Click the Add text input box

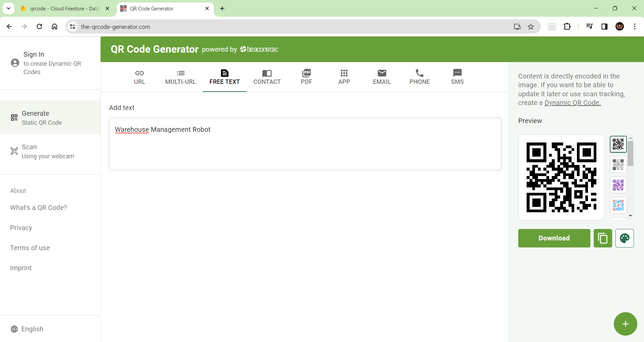(x=305, y=144)
